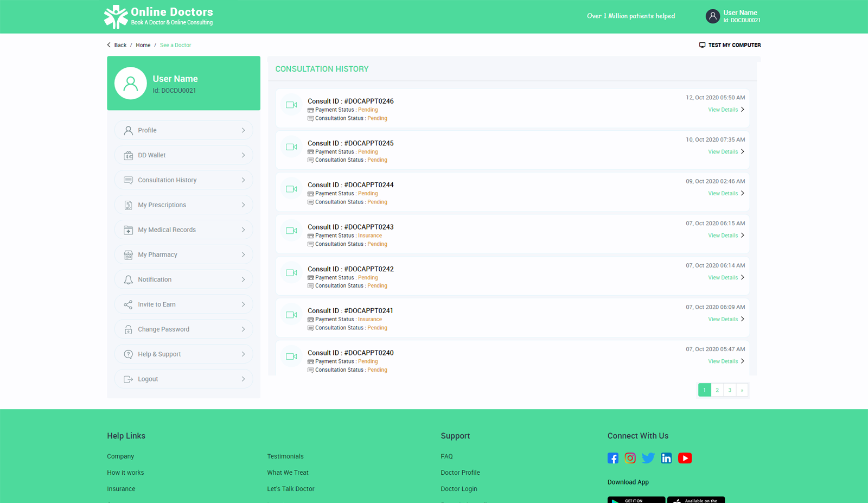Click the My Prescriptions icon

coord(128,205)
